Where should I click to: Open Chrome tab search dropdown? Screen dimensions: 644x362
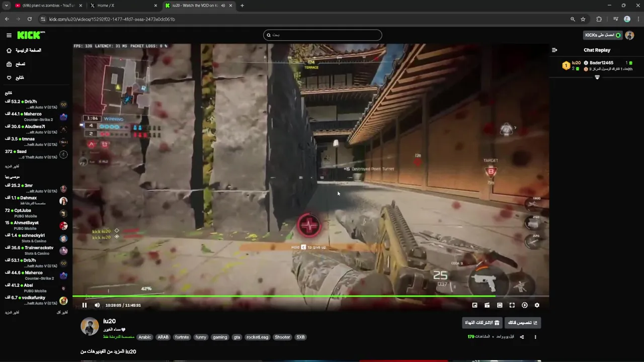click(x=6, y=6)
